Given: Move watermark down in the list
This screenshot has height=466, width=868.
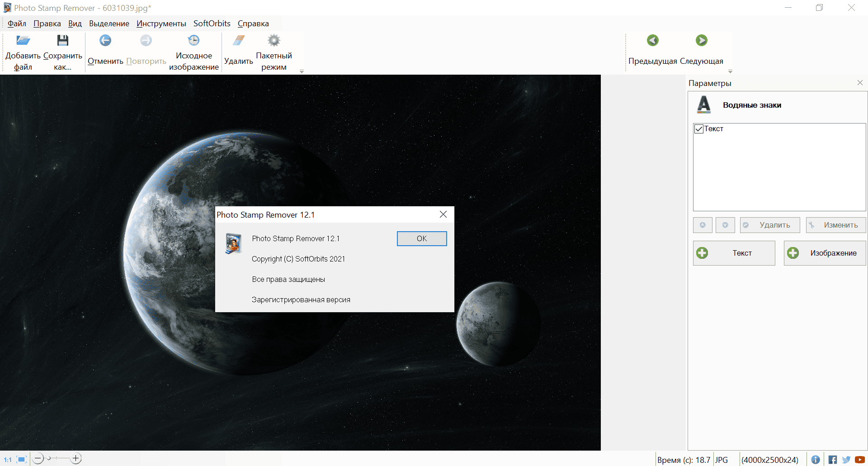Looking at the screenshot, I should (x=725, y=225).
